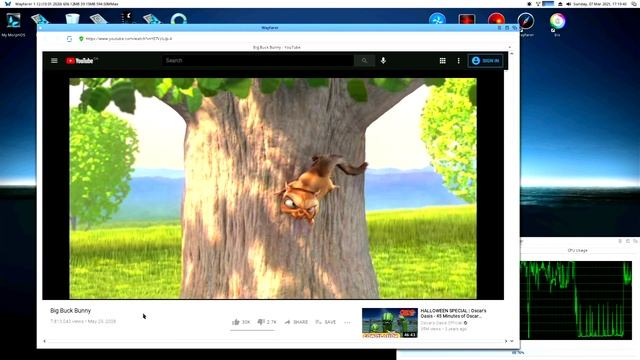Click scroll-down arrow on vertical scrollbar
This screenshot has width=640, height=360.
pyautogui.click(x=511, y=341)
